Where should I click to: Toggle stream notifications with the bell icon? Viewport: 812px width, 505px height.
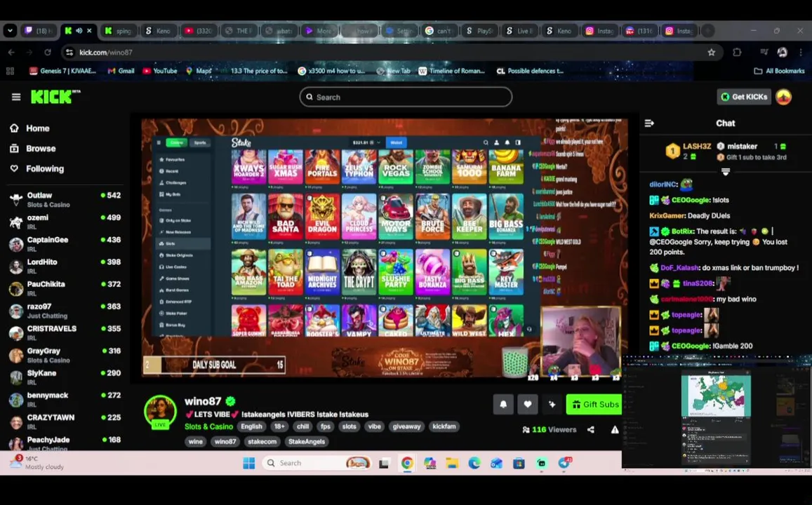pos(502,404)
